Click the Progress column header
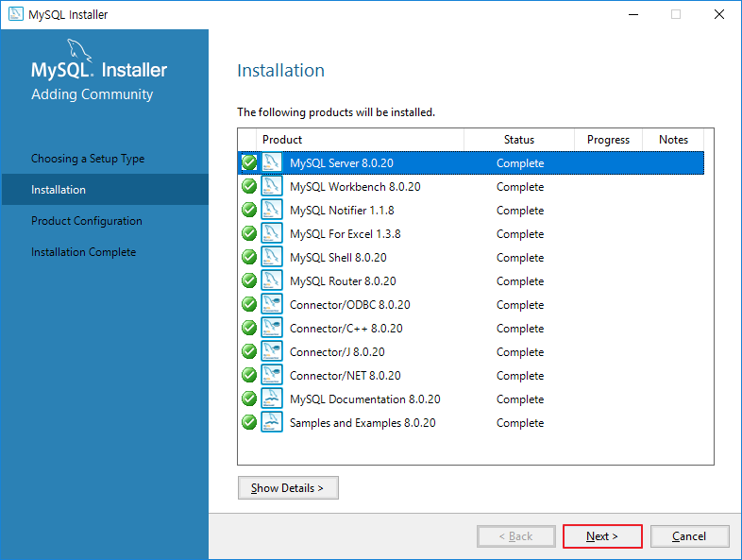Viewport: 742px width, 560px height. pyautogui.click(x=608, y=140)
